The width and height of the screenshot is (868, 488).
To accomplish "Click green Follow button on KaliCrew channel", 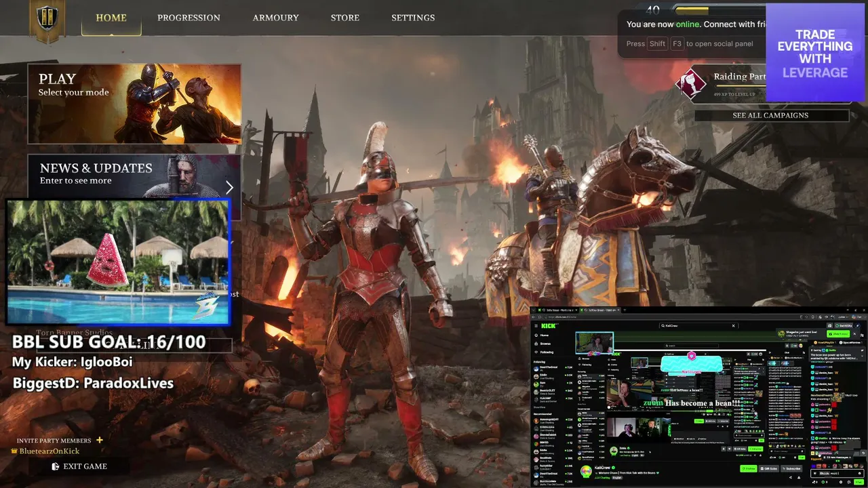I will pos(749,468).
